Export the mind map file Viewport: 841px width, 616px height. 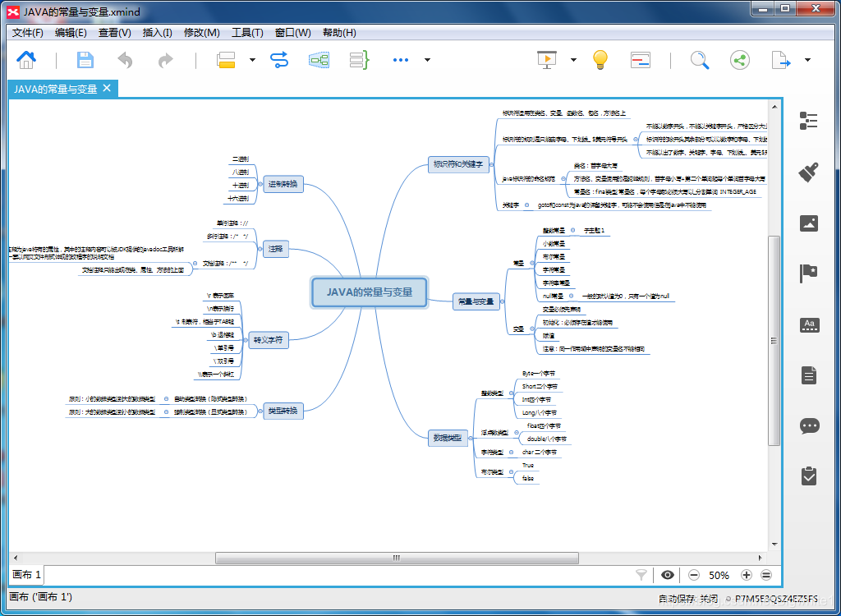tap(781, 60)
